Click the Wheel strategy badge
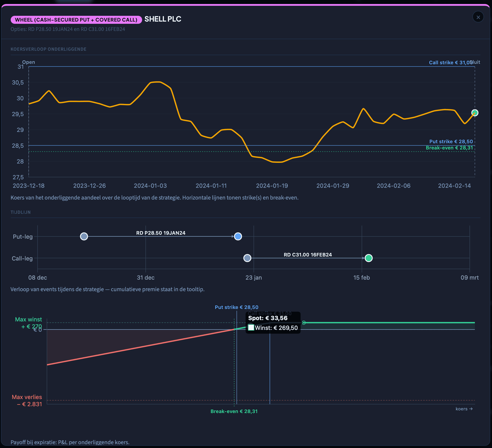This screenshot has height=448, width=492. click(76, 20)
